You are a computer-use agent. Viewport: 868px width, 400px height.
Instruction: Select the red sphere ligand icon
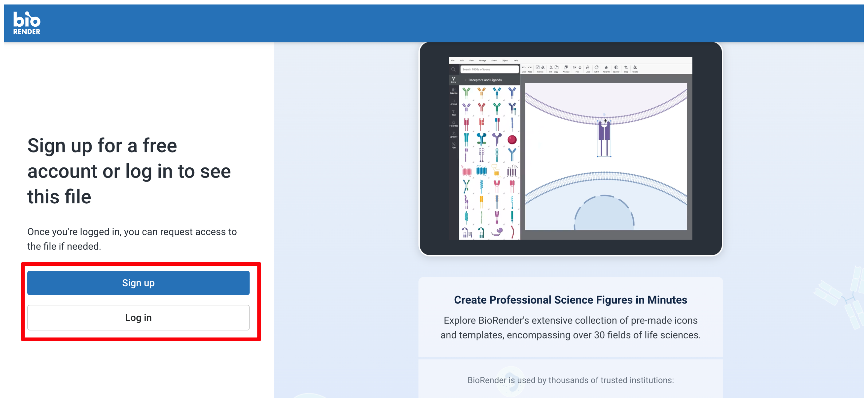point(512,139)
